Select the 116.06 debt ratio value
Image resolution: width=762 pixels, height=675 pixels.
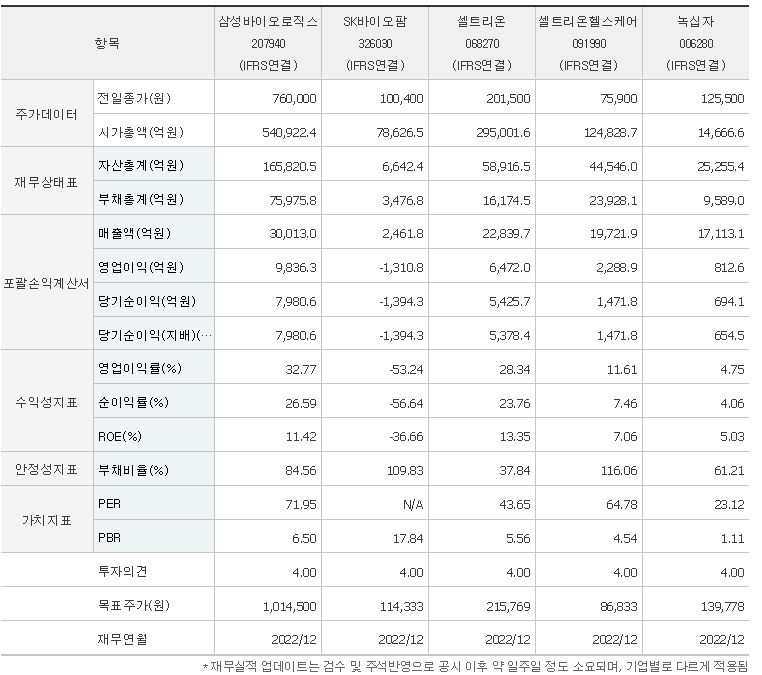619,471
